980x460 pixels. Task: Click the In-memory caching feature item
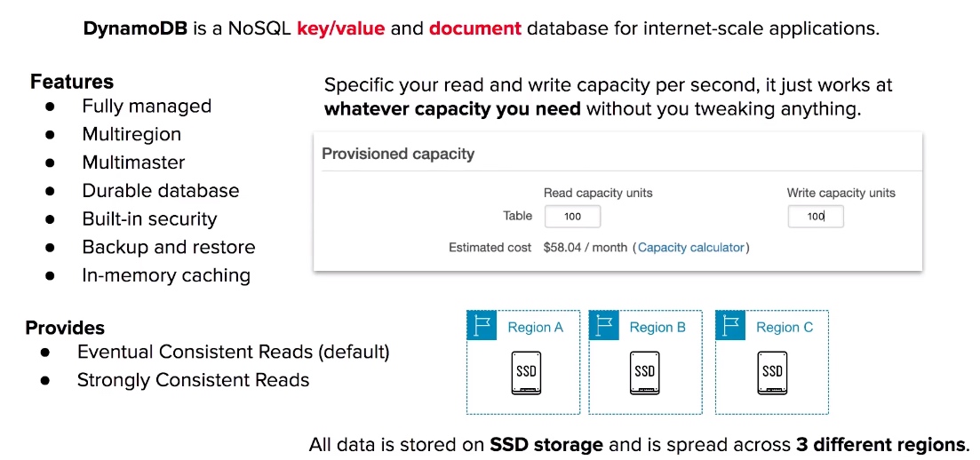(x=166, y=275)
